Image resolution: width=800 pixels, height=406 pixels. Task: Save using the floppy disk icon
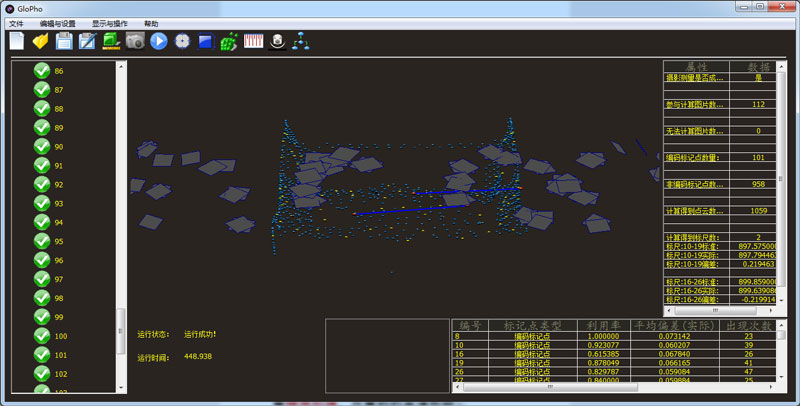click(x=64, y=41)
